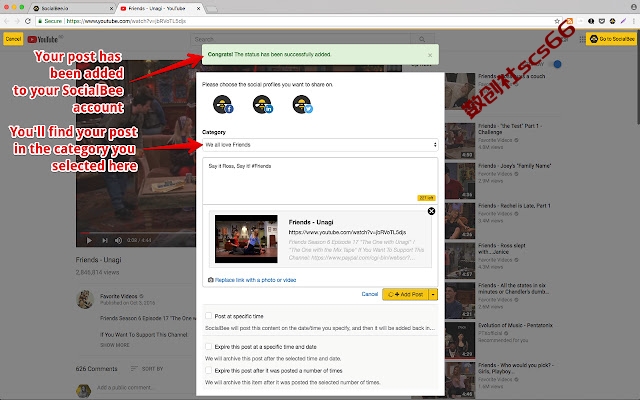Click the YouTube search field
The height and width of the screenshot is (400, 640).
[x=300, y=39]
